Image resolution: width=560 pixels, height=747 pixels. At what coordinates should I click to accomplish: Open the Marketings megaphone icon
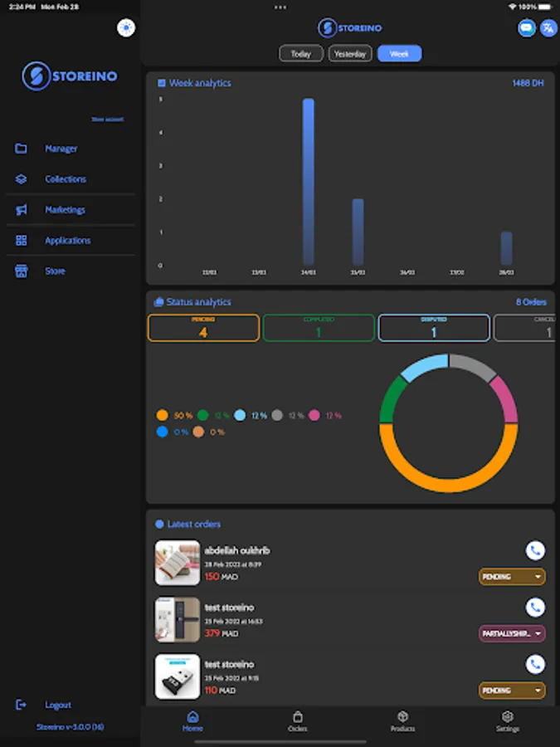(21, 210)
